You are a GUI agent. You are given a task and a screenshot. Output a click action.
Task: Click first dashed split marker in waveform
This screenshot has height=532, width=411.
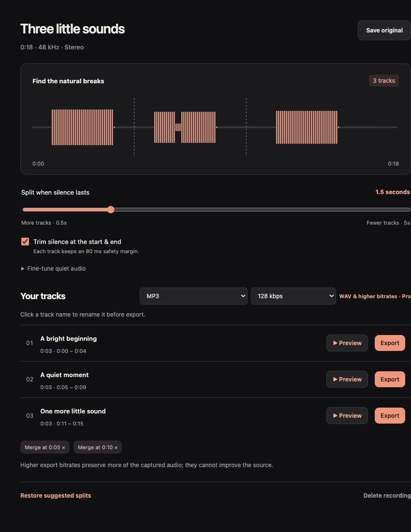134,127
